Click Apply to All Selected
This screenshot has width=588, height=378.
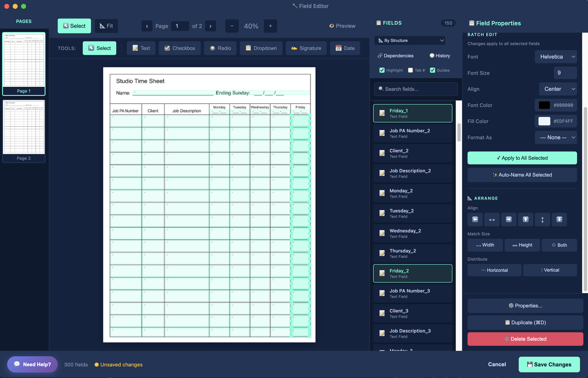522,158
